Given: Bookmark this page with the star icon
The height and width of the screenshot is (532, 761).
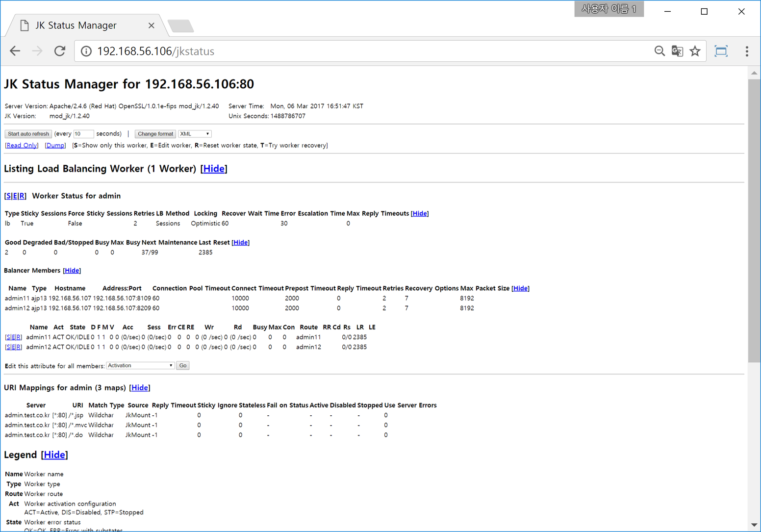Looking at the screenshot, I should tap(695, 51).
